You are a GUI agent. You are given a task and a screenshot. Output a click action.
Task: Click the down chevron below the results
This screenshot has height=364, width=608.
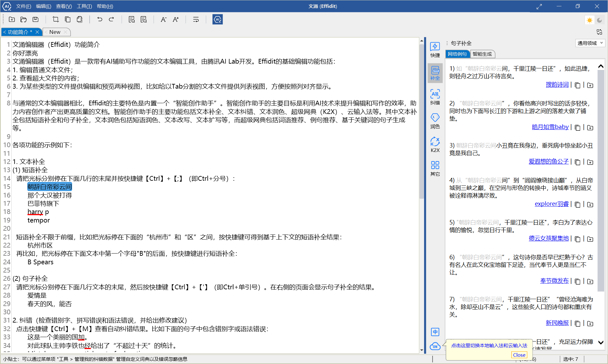600,343
